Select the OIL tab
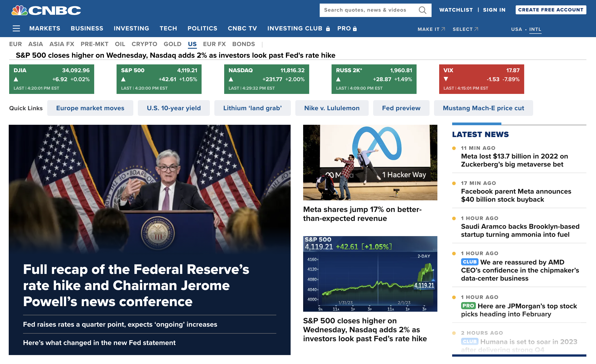This screenshot has height=364, width=596. [120, 44]
